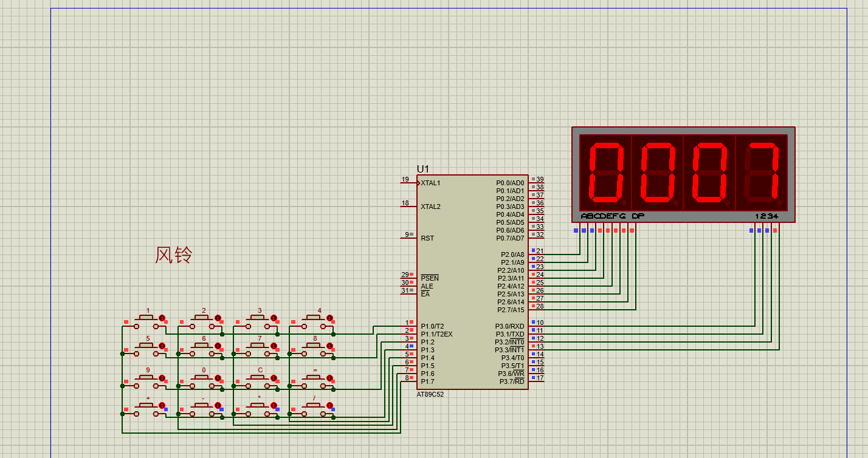Push the = equals keypad button
Image resolution: width=868 pixels, height=458 pixels.
point(314,378)
